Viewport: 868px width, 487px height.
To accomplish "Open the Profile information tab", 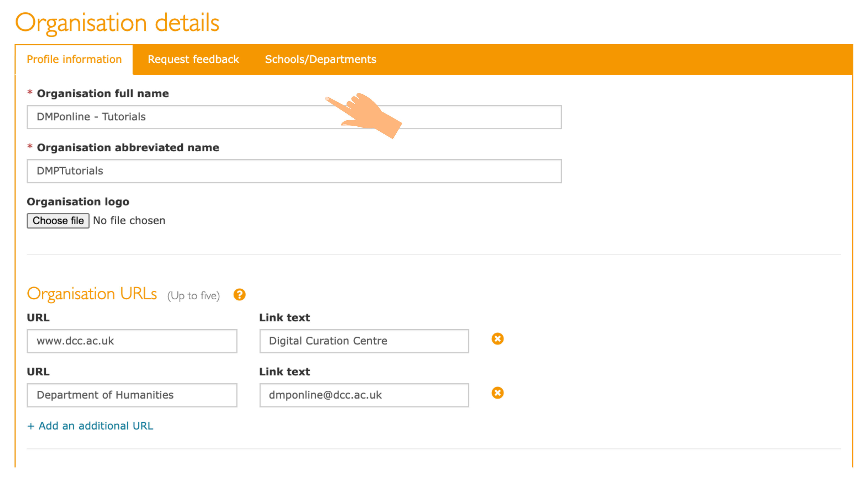I will pos(74,59).
